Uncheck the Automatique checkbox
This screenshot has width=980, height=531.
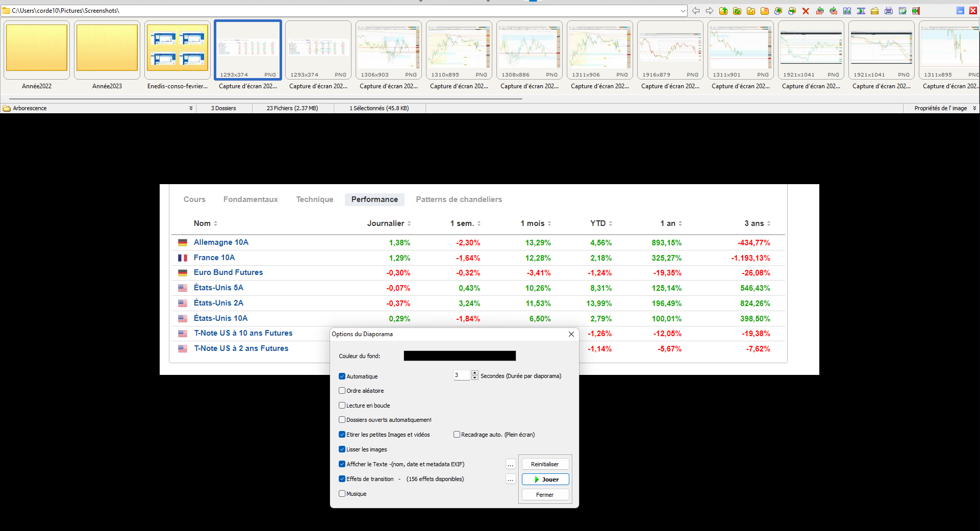342,376
